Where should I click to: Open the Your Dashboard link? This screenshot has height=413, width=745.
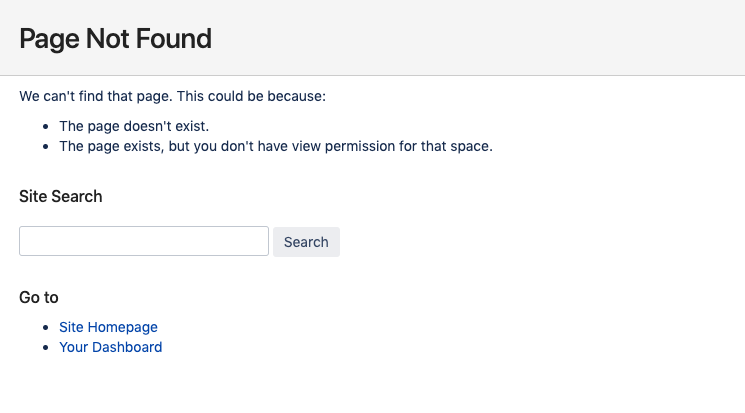[x=111, y=347]
